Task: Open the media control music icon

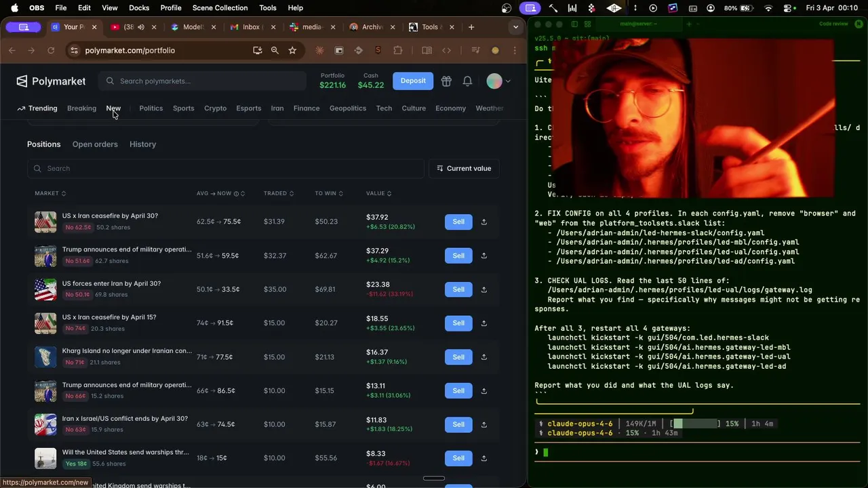Action: (475, 50)
